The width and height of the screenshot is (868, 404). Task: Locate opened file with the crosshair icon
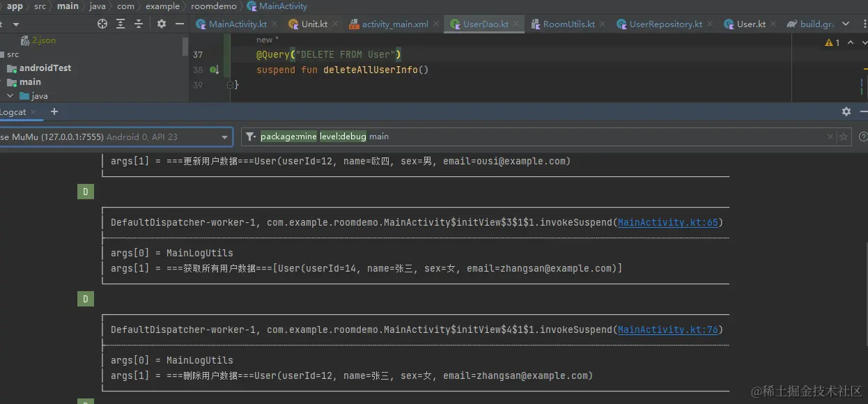[x=102, y=24]
